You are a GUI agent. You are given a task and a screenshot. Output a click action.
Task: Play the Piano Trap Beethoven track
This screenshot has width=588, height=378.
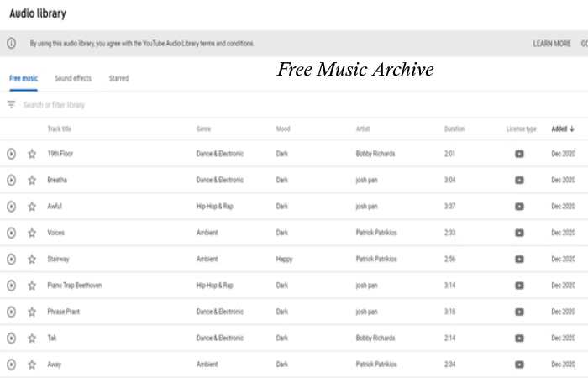11,286
